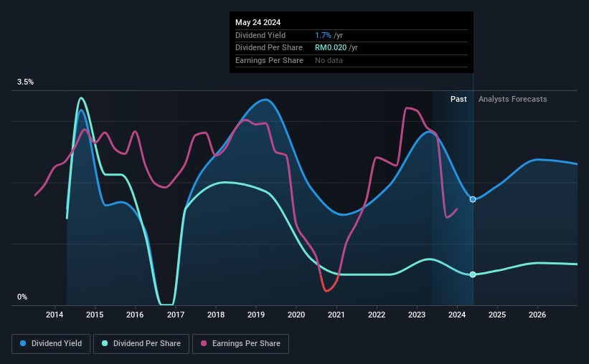
Task: Toggle the Earnings Per Share legend button
Action: (x=241, y=344)
